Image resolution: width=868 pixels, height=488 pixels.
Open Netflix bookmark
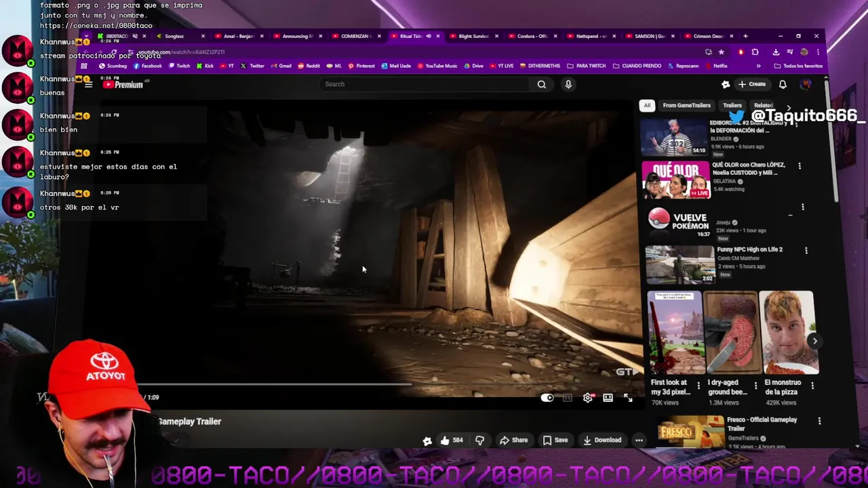tap(715, 66)
